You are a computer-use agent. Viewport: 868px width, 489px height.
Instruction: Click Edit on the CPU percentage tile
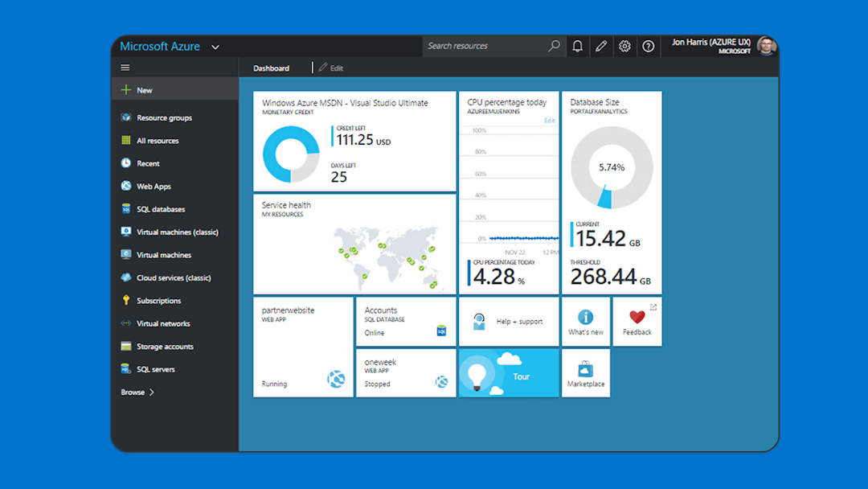tap(550, 120)
